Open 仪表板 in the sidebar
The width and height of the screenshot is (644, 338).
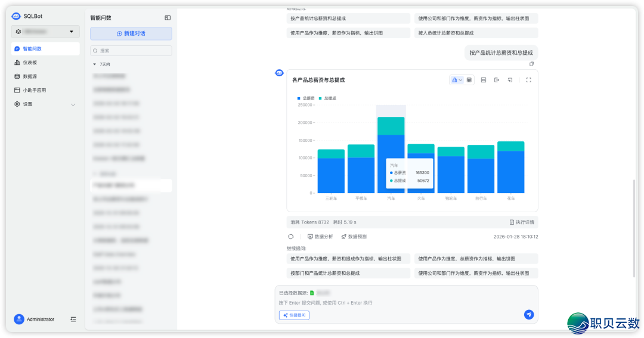(x=30, y=63)
